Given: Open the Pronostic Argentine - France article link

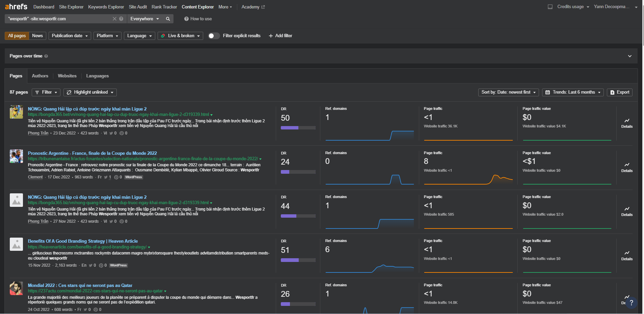Looking at the screenshot, I should (x=92, y=153).
